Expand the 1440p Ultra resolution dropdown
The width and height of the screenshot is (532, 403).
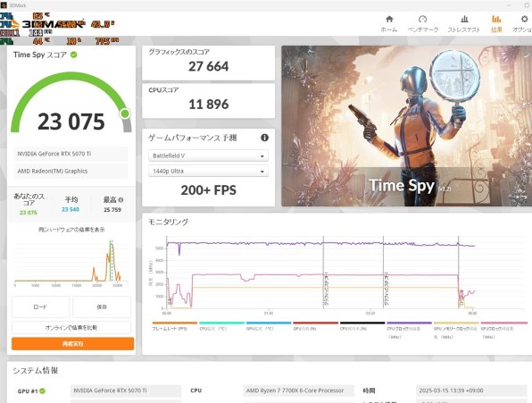[x=208, y=171]
